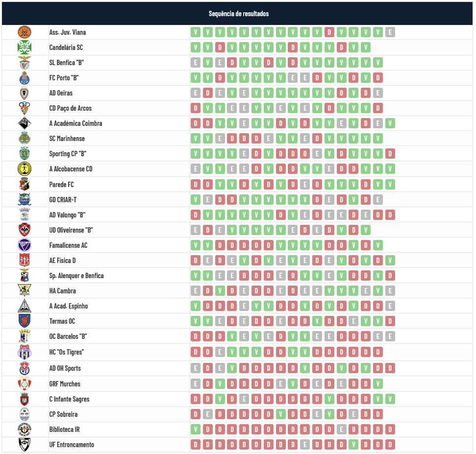
Task: Click the Sp. Alenquer e Benfica name
Action: pos(76,276)
